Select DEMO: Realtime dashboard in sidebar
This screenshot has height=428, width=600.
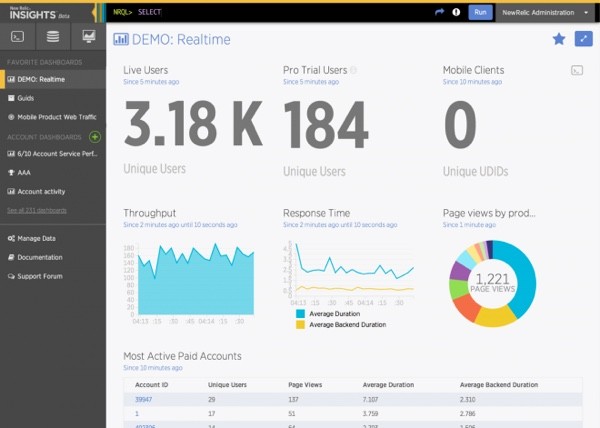[53, 80]
